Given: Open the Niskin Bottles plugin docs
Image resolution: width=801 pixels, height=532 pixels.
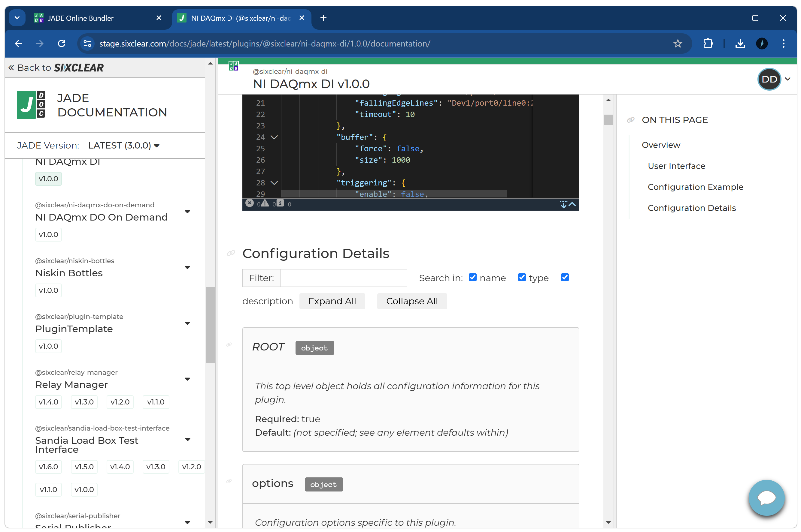Looking at the screenshot, I should (x=69, y=273).
